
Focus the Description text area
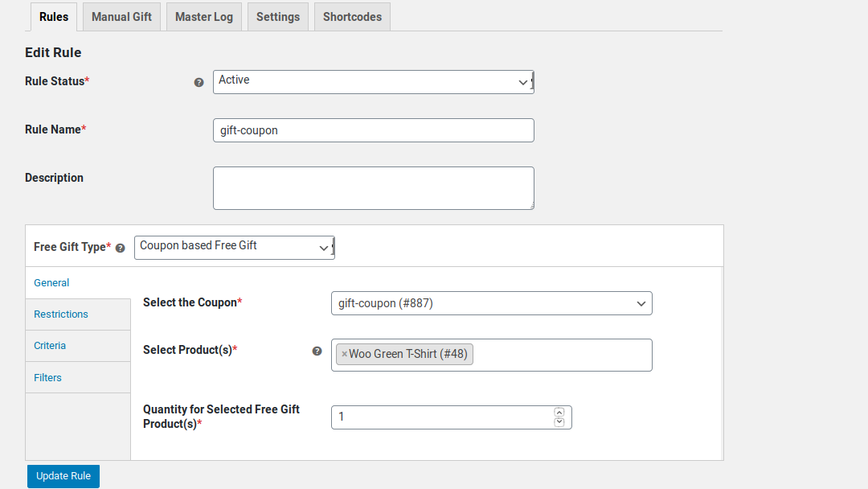click(x=373, y=188)
